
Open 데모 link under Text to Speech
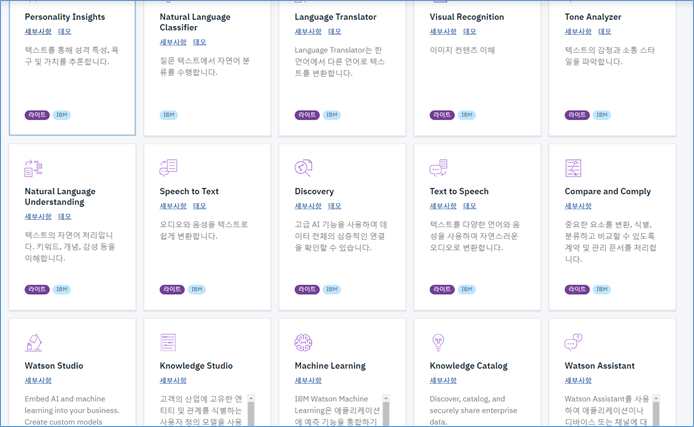click(470, 206)
